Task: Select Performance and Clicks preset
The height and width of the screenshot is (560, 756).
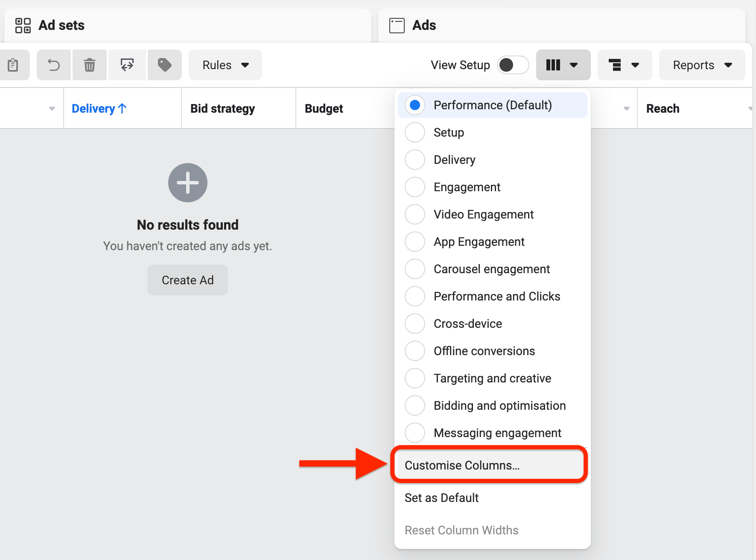Action: pyautogui.click(x=493, y=296)
